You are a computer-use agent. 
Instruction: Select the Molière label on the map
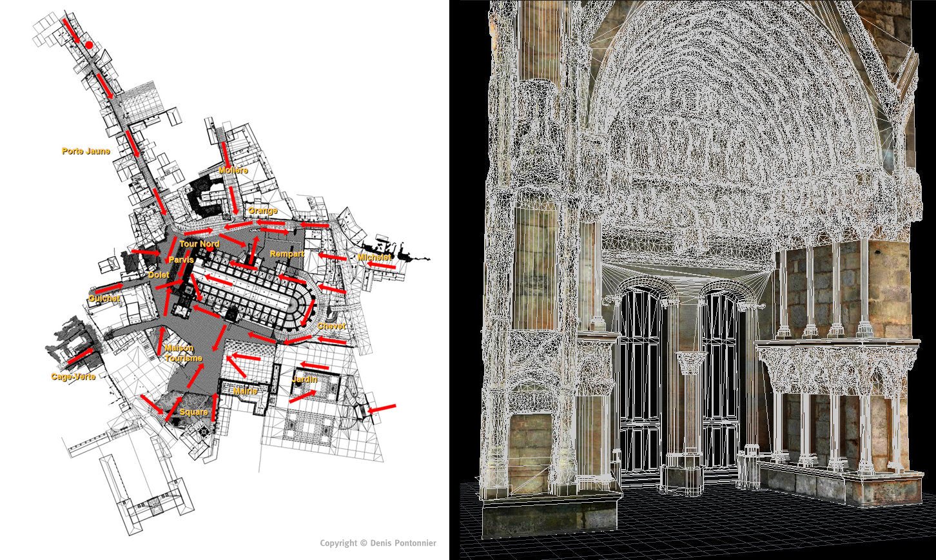click(233, 170)
